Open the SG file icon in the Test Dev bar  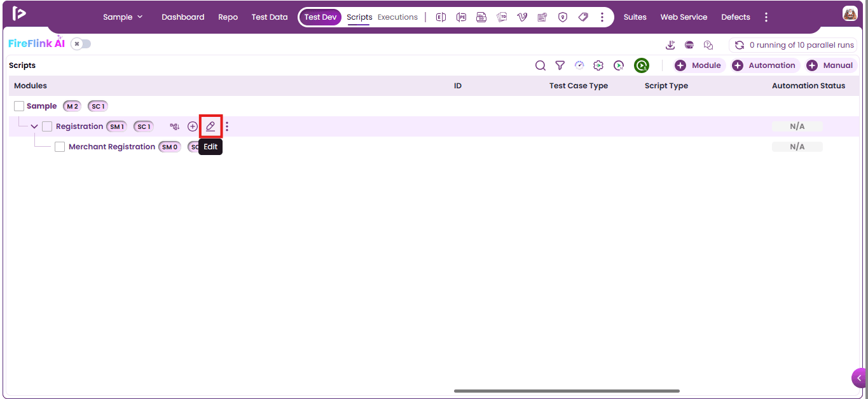point(481,17)
